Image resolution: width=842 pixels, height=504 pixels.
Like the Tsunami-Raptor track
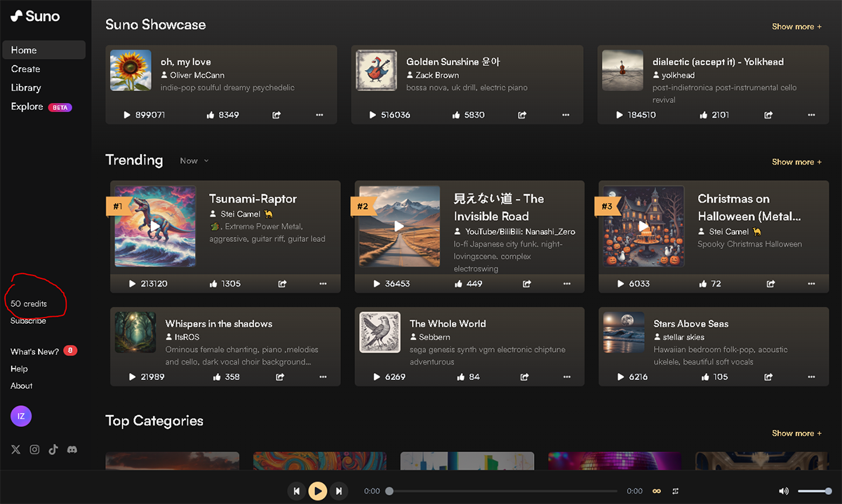[x=213, y=284]
